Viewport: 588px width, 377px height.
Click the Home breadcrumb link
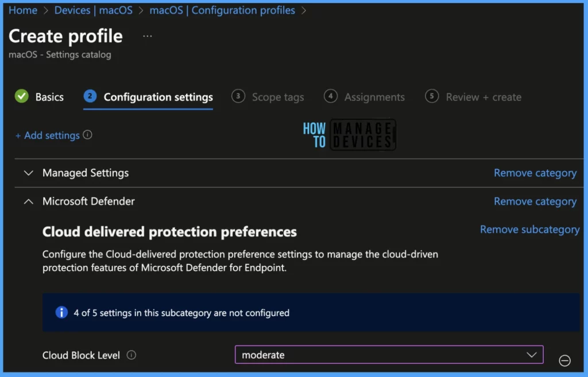pyautogui.click(x=23, y=10)
